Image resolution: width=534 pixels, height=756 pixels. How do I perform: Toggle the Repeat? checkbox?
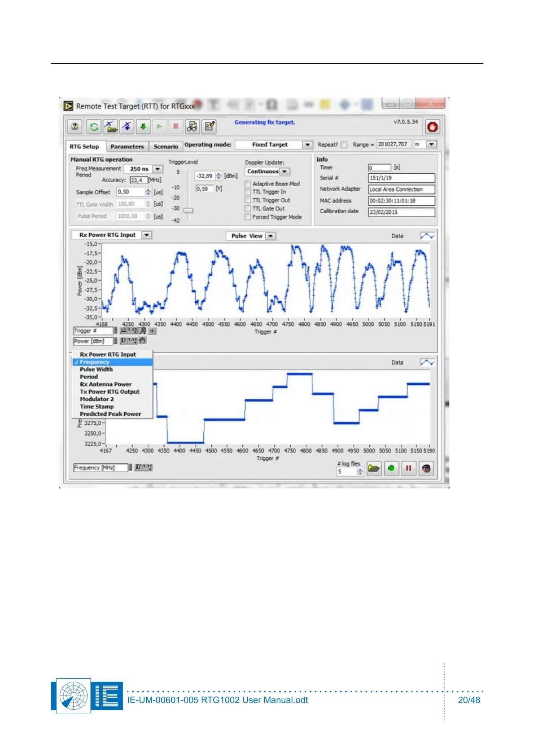point(344,145)
